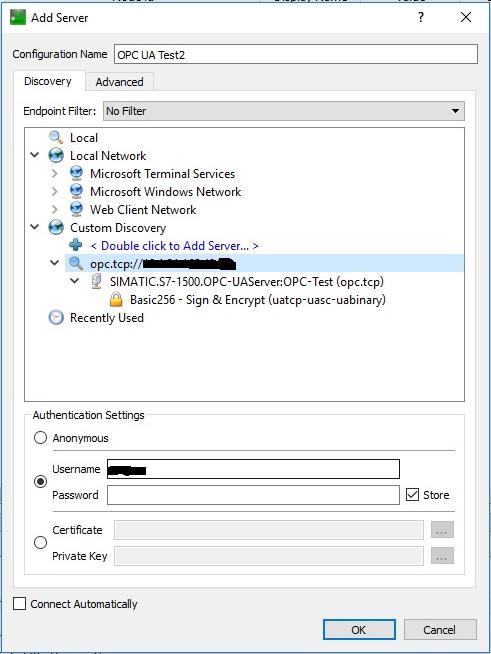This screenshot has height=654, width=491.
Task: Click the Microsoft Terminal Services network icon
Action: (76, 174)
